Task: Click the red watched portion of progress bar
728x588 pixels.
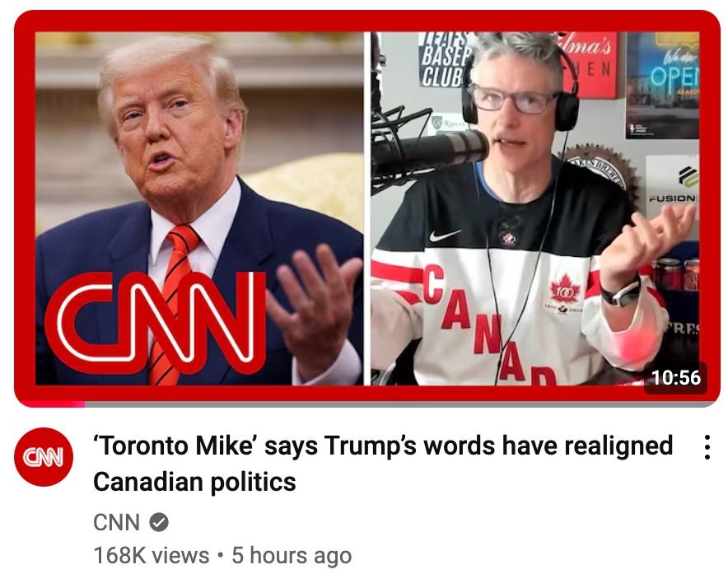Action: (49, 404)
